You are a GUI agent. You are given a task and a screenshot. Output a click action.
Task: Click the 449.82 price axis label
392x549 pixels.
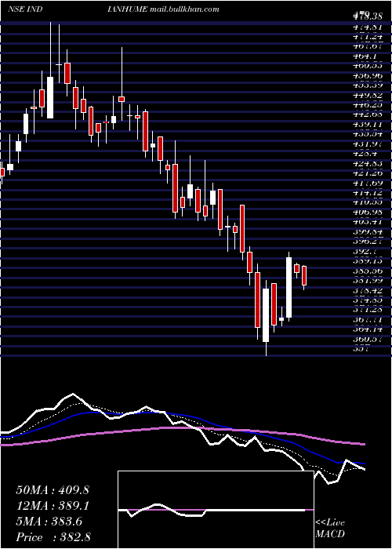[367, 95]
